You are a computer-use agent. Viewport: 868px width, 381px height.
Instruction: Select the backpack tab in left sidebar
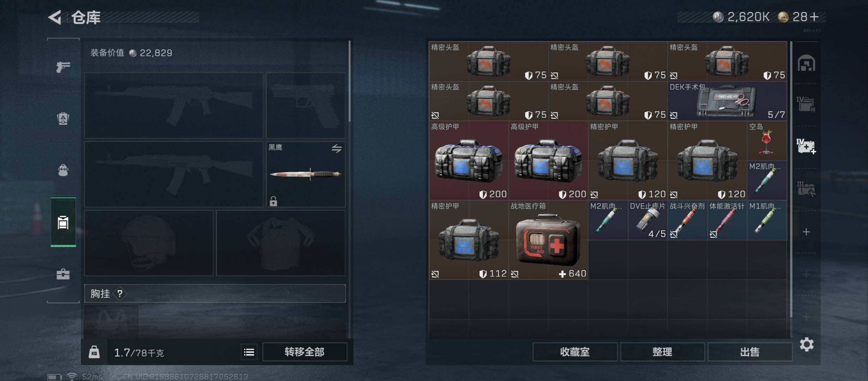[63, 170]
